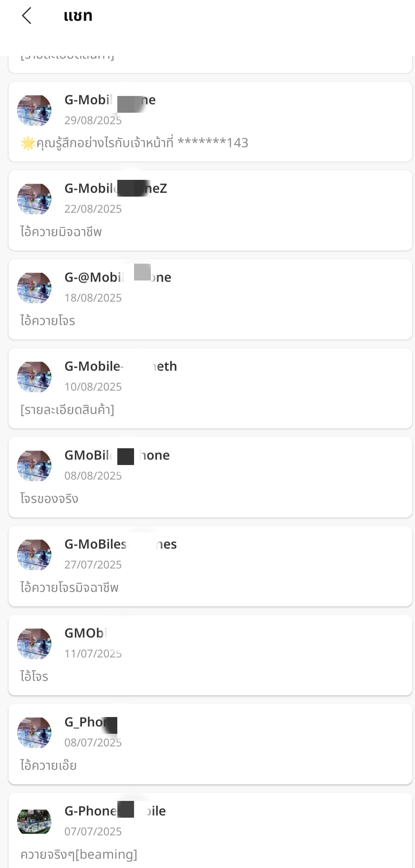Tap avatar of G-MoBiles chat
Viewport: 415px width, 868px height.
pyautogui.click(x=34, y=555)
